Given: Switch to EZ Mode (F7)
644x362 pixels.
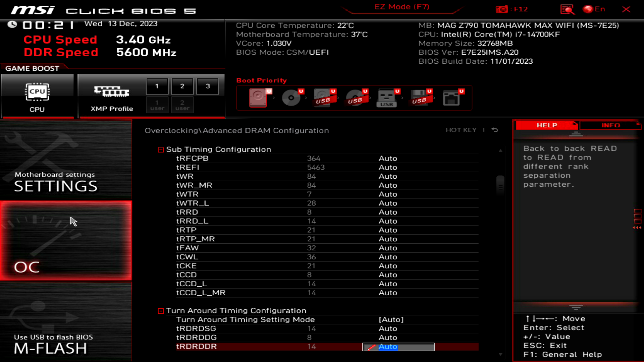Looking at the screenshot, I should click(x=401, y=6).
